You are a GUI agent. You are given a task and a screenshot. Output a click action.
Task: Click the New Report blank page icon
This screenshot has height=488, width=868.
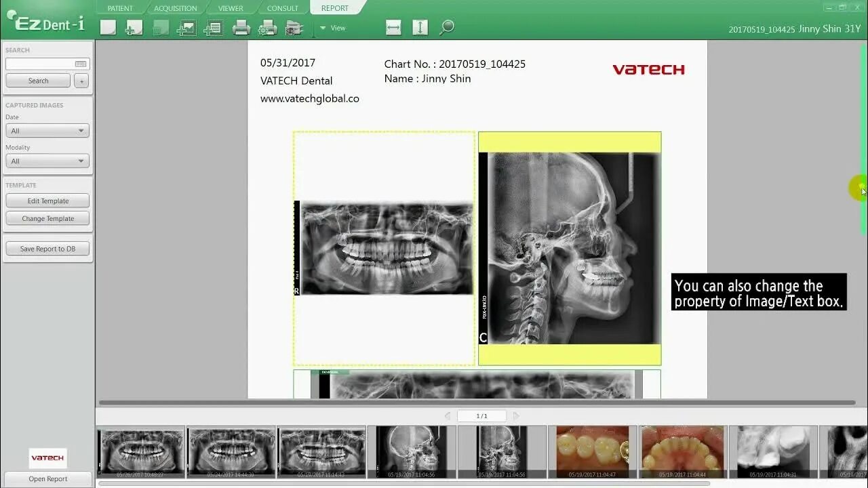[x=108, y=28]
